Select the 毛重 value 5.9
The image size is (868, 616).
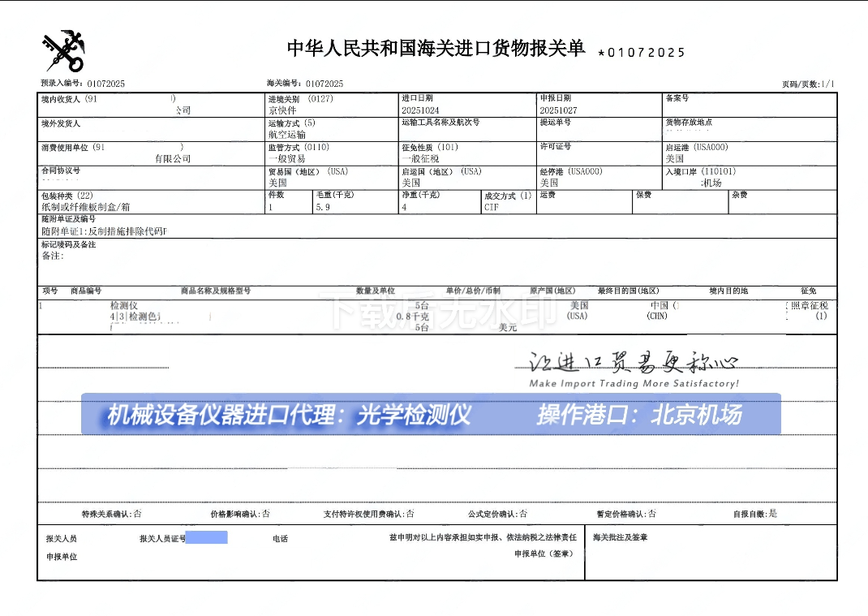pos(323,207)
